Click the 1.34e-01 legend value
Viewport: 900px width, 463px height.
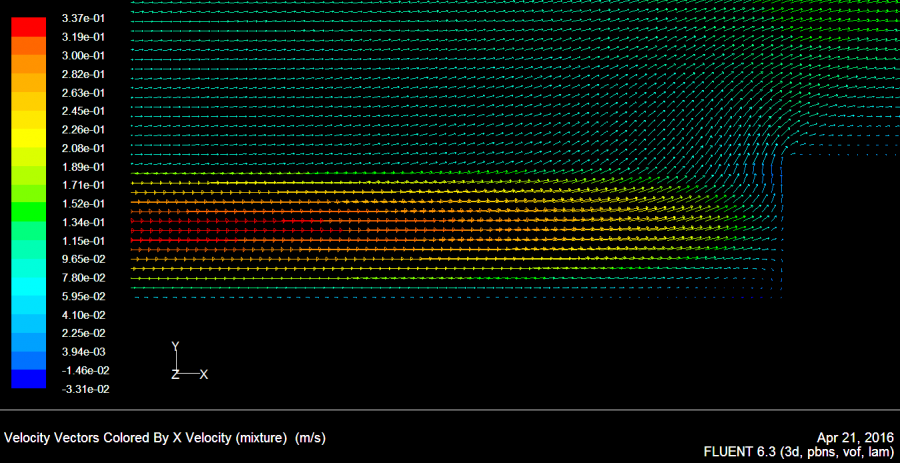tap(83, 222)
